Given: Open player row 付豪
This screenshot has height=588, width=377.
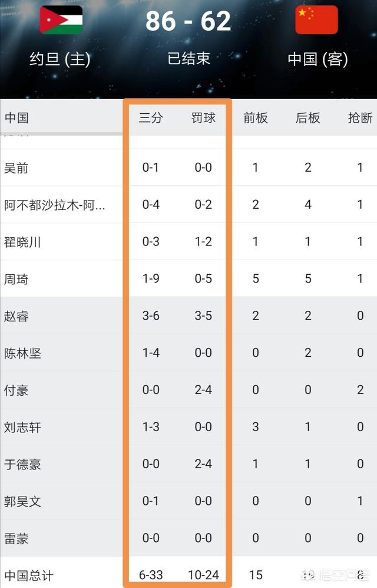Looking at the screenshot, I should 188,390.
